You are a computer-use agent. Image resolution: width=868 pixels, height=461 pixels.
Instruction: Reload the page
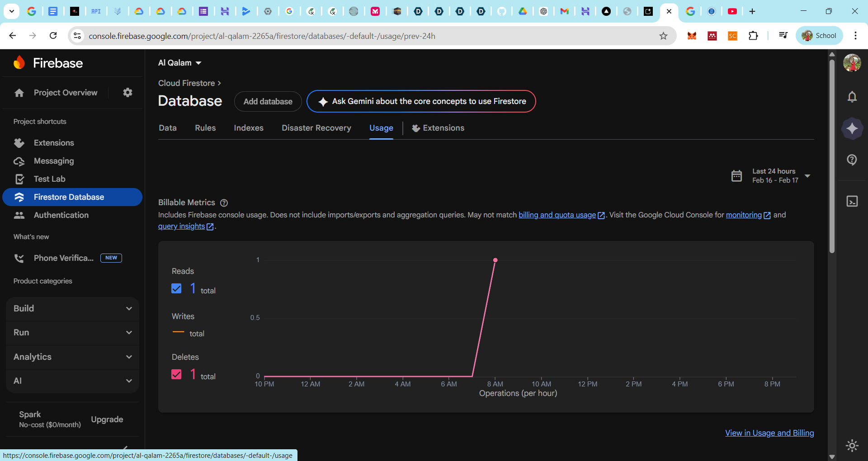tap(53, 36)
